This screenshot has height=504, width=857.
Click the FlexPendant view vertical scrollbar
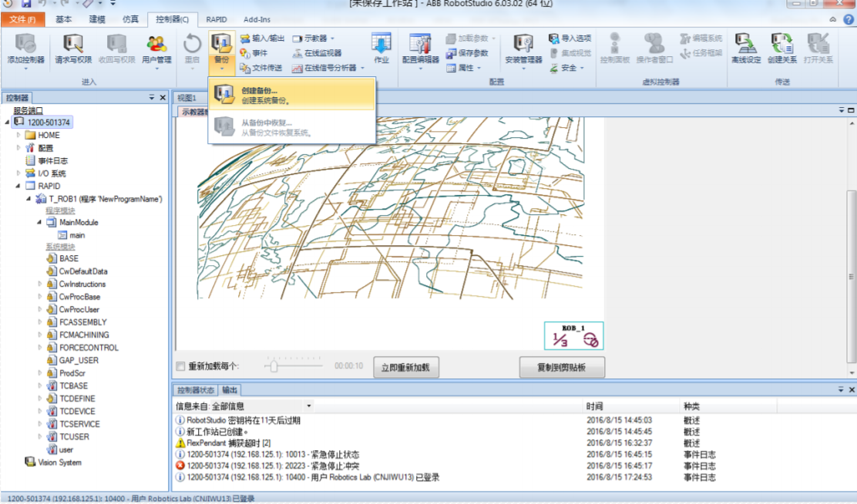coord(851,277)
